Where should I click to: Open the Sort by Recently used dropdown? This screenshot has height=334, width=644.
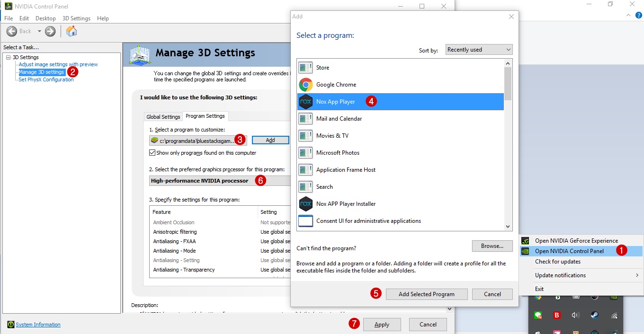coord(479,50)
